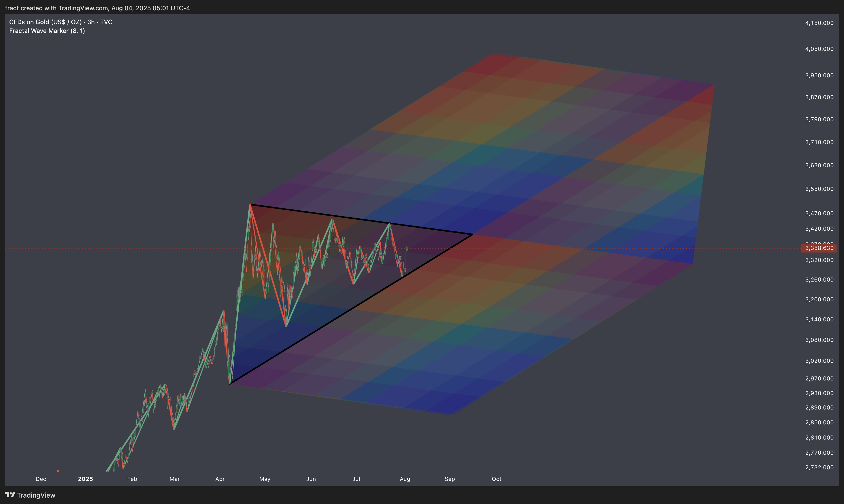This screenshot has width=844, height=504.
Task: Click the 2,890.000 price axis label
Action: pyautogui.click(x=819, y=408)
